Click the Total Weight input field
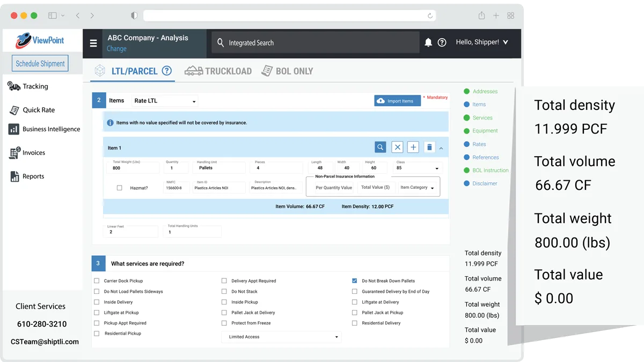 [x=131, y=168]
